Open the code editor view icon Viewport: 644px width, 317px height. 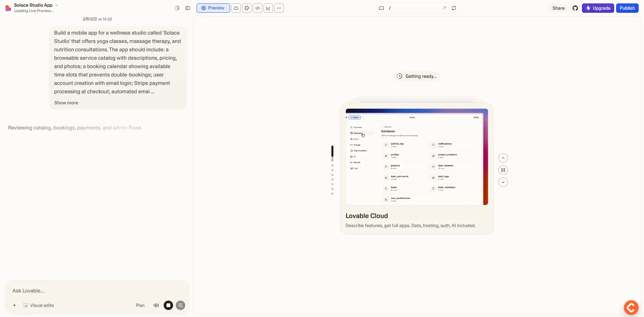pos(258,8)
